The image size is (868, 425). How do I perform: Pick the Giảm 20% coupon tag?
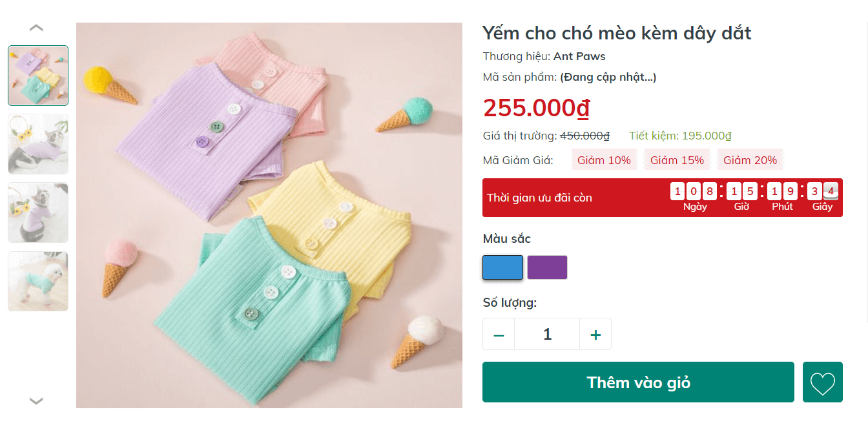click(750, 160)
